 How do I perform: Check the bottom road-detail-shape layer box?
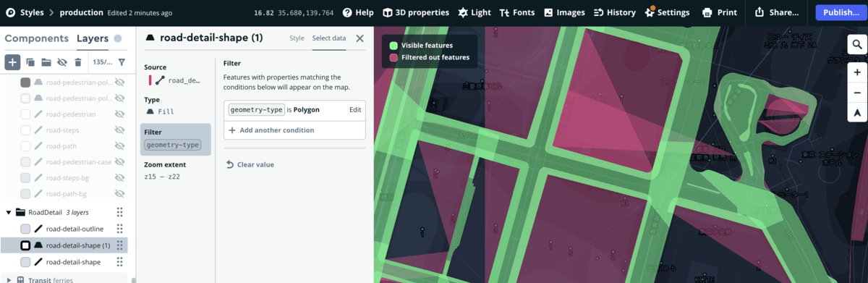pos(25,262)
